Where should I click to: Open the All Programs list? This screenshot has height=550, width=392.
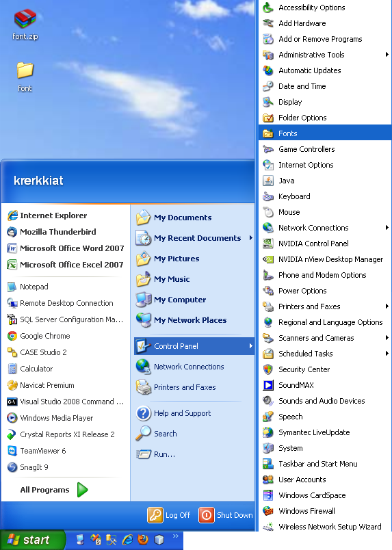pyautogui.click(x=53, y=490)
